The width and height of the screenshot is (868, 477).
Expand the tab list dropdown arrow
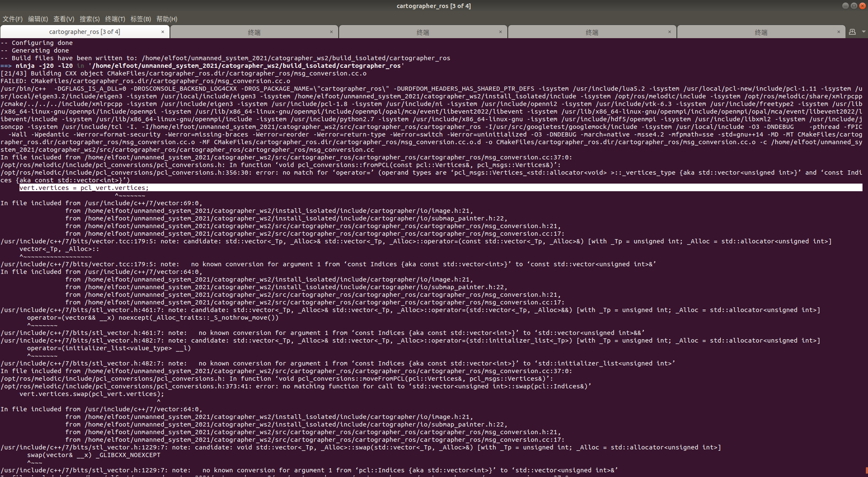point(863,32)
